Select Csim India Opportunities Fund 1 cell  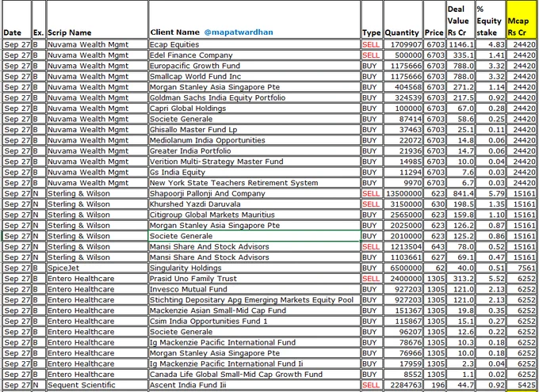pos(254,322)
